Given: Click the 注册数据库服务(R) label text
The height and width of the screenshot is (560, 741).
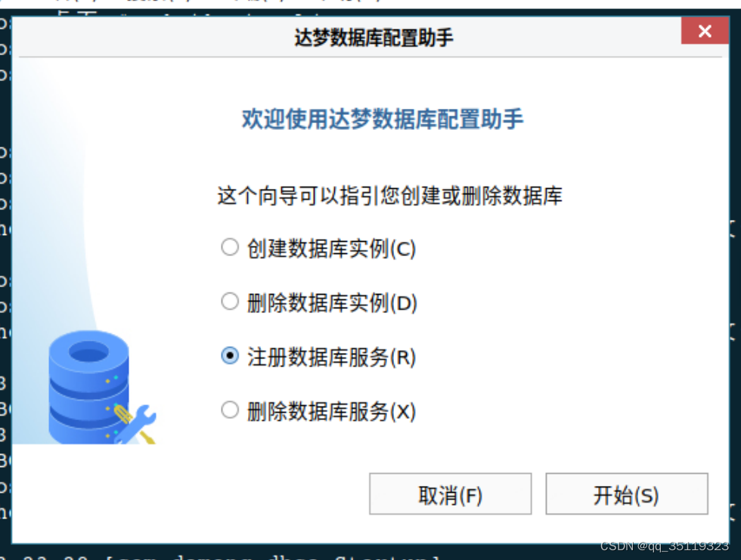Looking at the screenshot, I should click(x=331, y=357).
